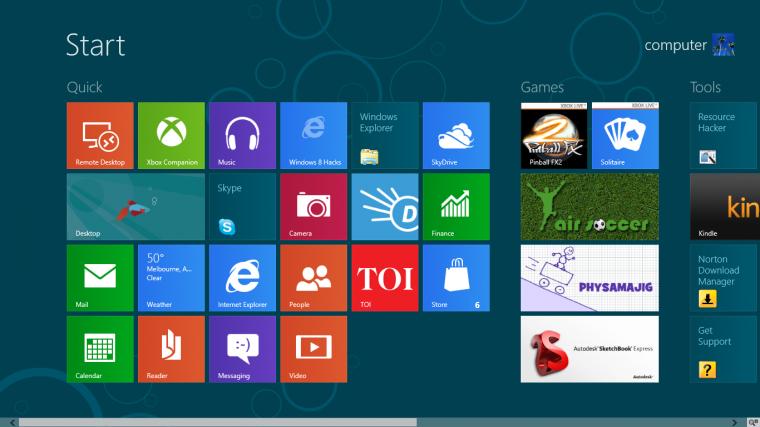Click the user profile picture
The width and height of the screenshot is (760, 427).
(723, 45)
